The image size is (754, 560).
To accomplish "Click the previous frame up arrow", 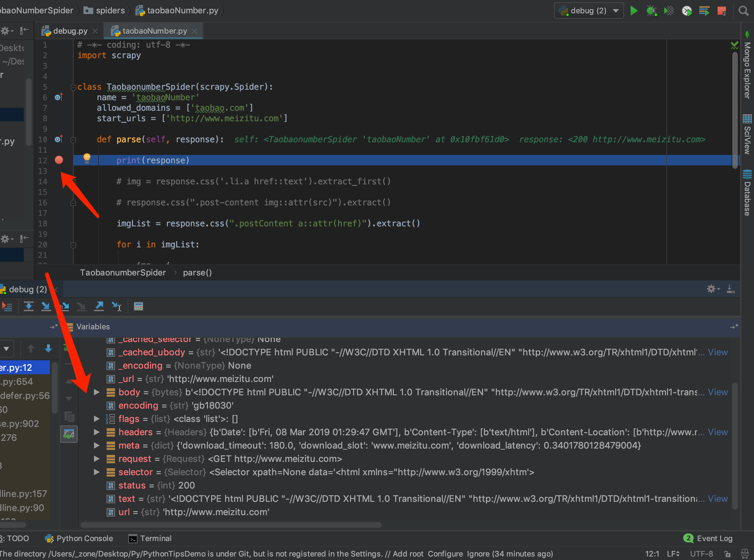I will [31, 348].
